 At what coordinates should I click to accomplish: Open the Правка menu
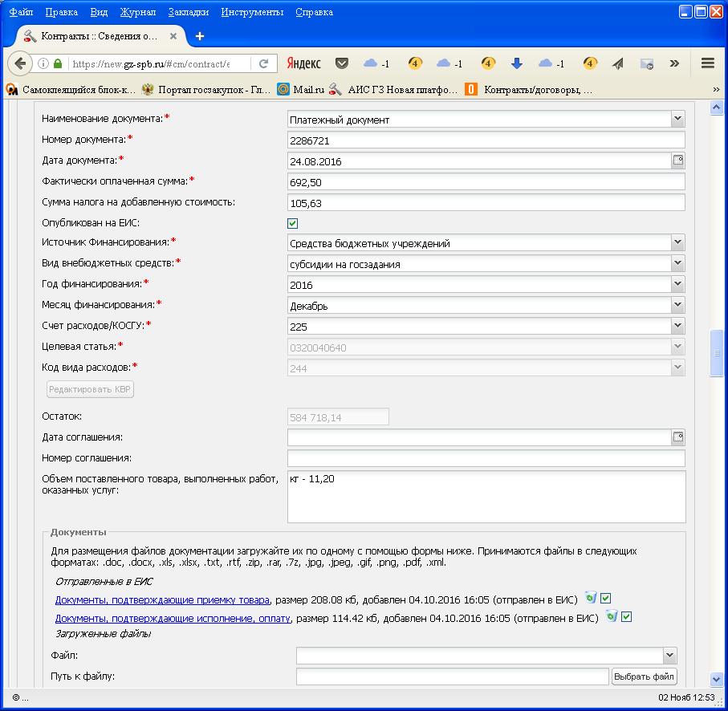61,12
